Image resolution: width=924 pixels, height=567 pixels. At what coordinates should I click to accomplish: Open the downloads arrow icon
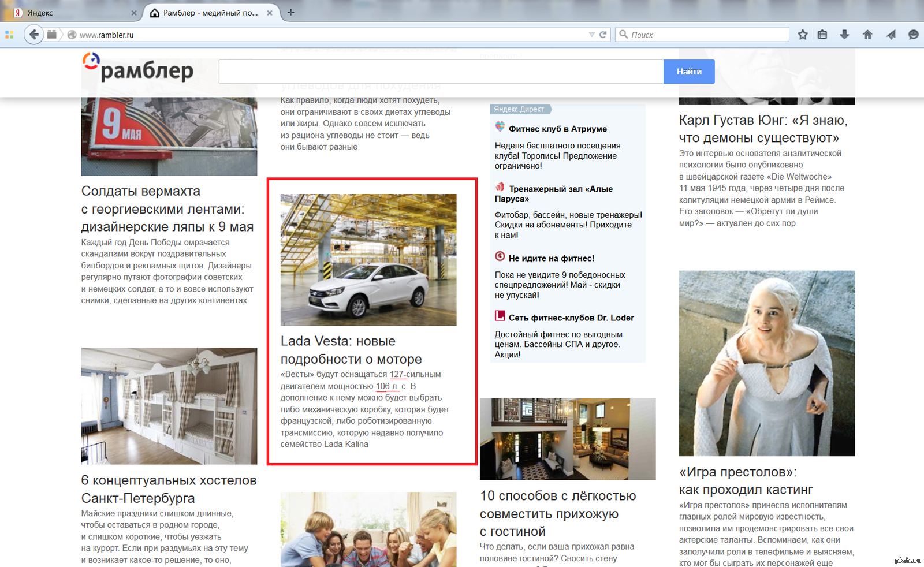click(x=844, y=35)
